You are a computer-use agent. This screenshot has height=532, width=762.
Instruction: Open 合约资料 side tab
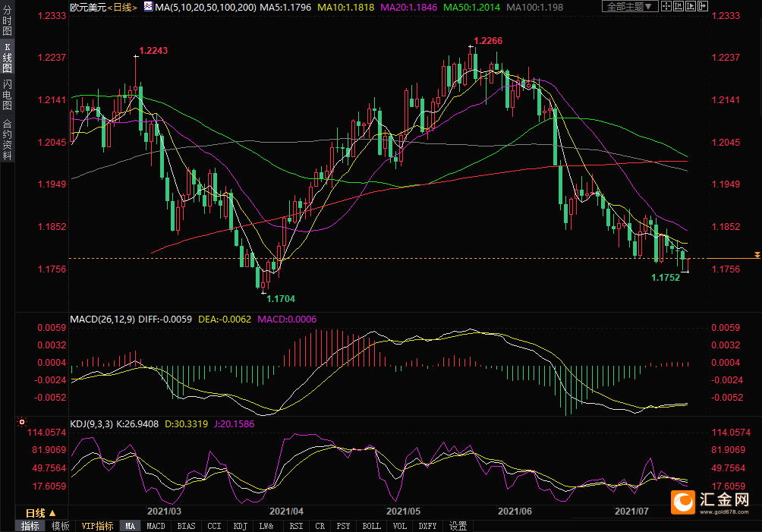7,140
